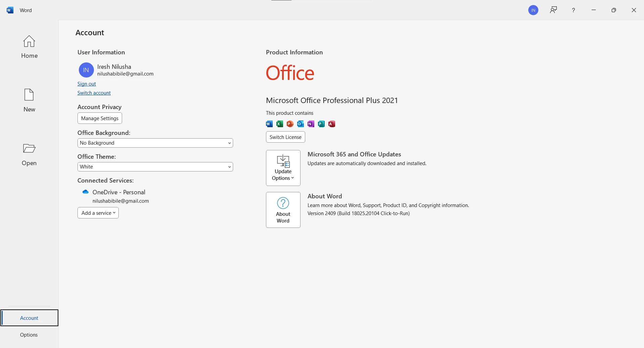Click the Version 2409 build text

coord(359,213)
